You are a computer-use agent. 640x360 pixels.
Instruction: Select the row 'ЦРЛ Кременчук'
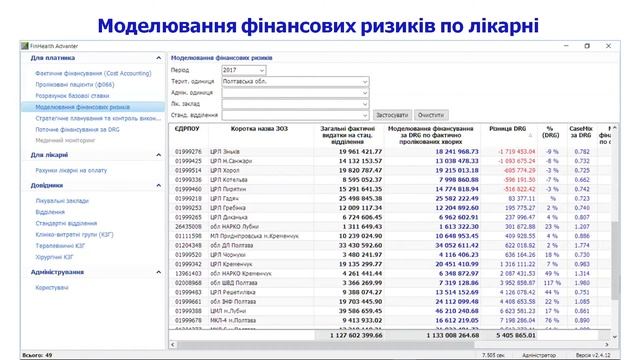pos(390,264)
